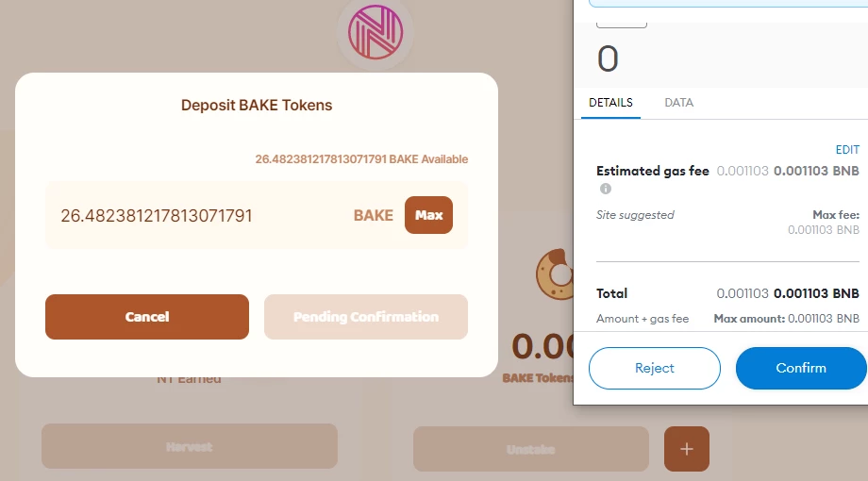Screen dimensions: 868x481
Task: Click the Estimated gas fee label
Action: (x=653, y=171)
